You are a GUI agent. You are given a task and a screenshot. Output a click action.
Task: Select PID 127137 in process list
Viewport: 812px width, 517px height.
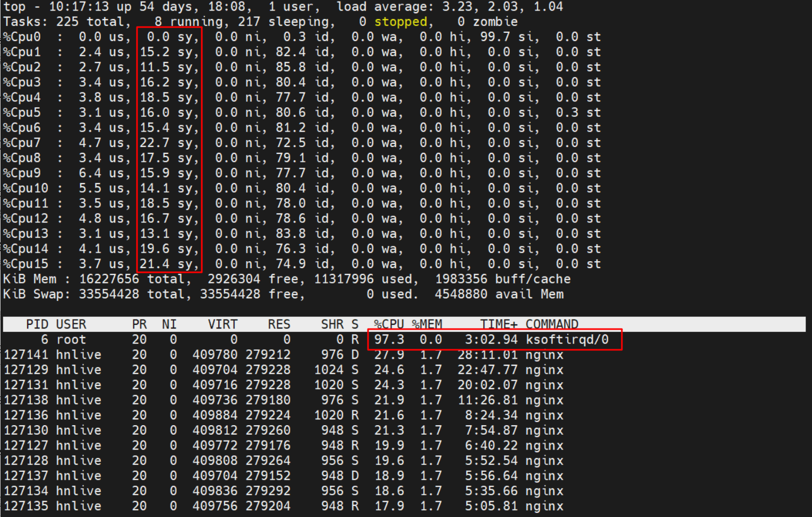pos(26,476)
